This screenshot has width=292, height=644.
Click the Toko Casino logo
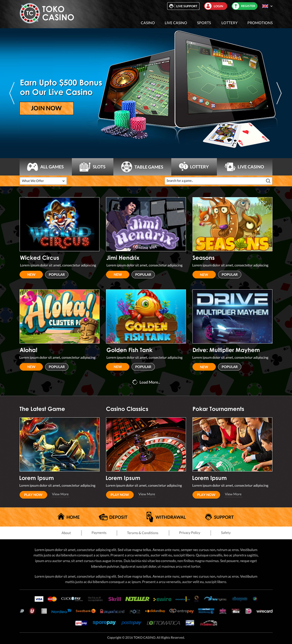[x=47, y=13]
